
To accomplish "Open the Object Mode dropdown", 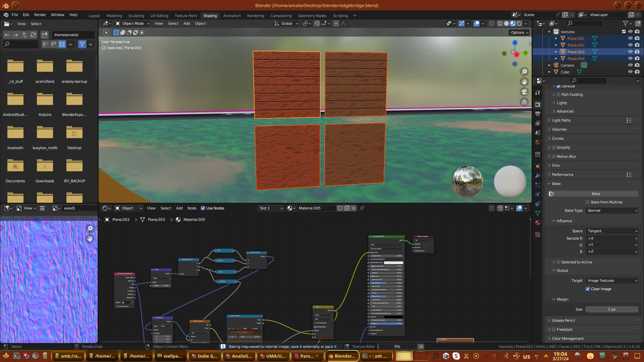I will tap(132, 23).
